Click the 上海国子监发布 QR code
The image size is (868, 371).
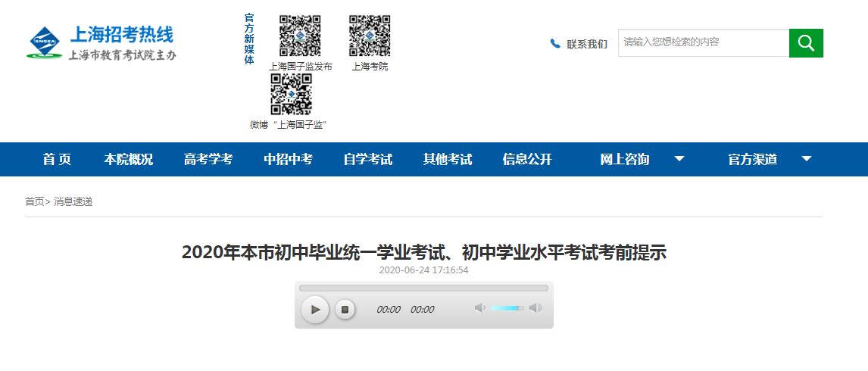point(300,36)
